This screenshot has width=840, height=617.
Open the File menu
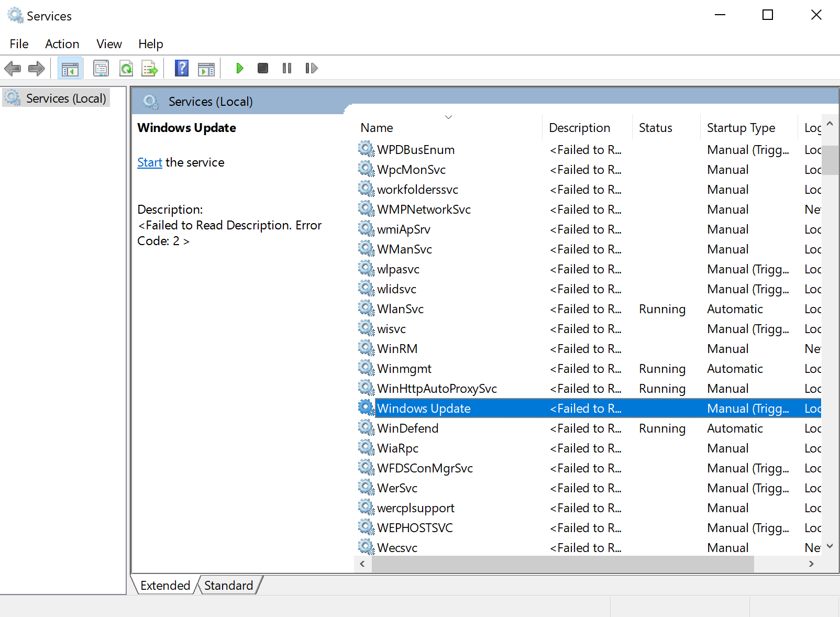click(x=19, y=44)
